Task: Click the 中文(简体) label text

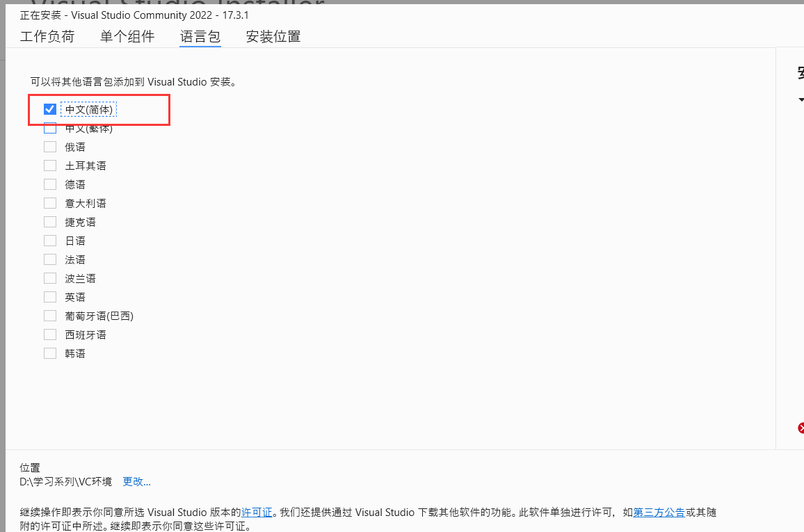Action: pyautogui.click(x=89, y=110)
